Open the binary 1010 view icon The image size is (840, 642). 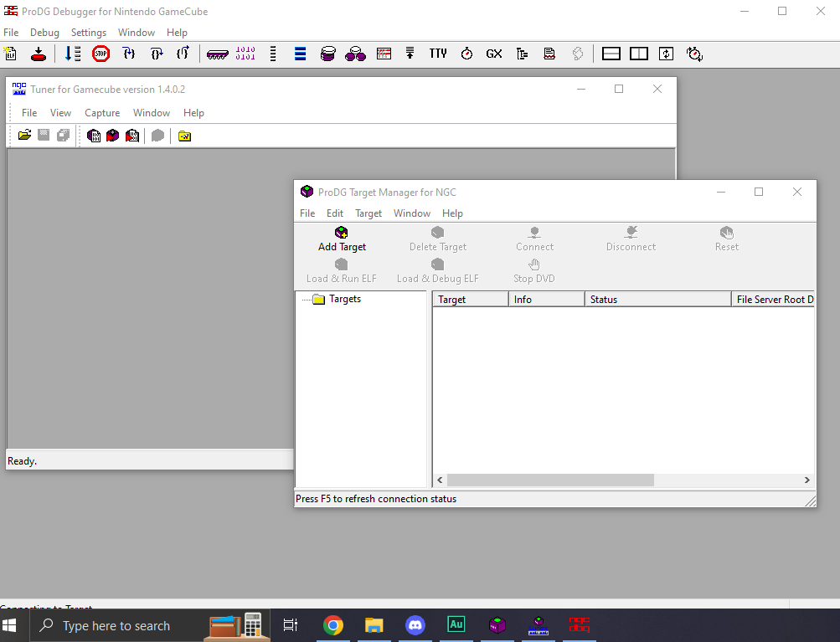[245, 54]
